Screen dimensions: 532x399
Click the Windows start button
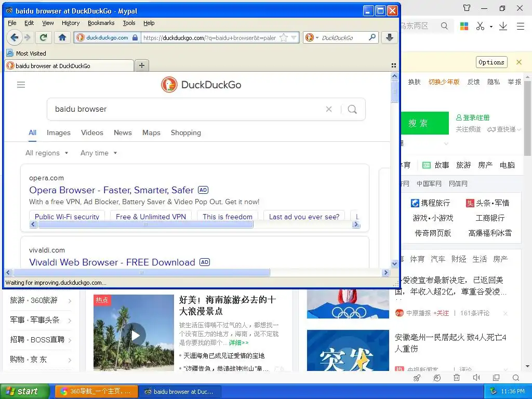[x=25, y=391]
